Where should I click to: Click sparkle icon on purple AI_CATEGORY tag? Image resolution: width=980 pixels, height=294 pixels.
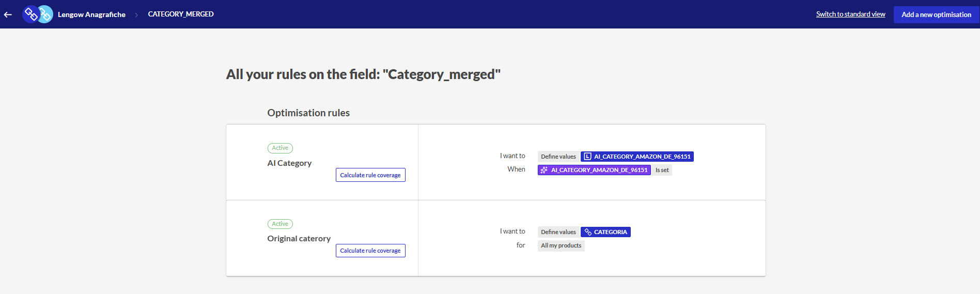point(544,170)
